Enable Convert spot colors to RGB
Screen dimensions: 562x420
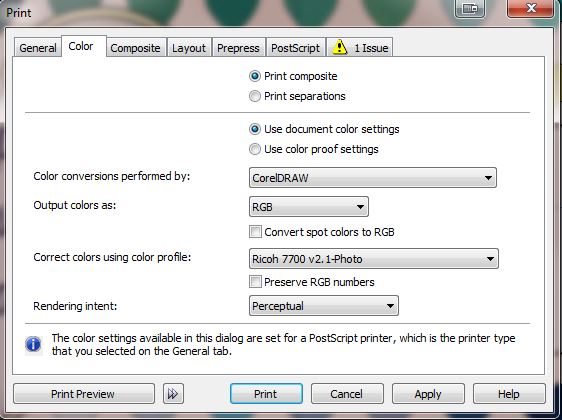pos(255,232)
